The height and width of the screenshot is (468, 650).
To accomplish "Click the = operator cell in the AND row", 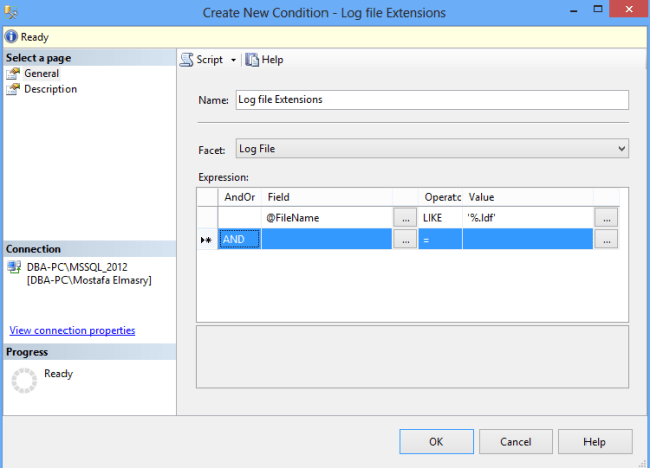I will tap(440, 239).
